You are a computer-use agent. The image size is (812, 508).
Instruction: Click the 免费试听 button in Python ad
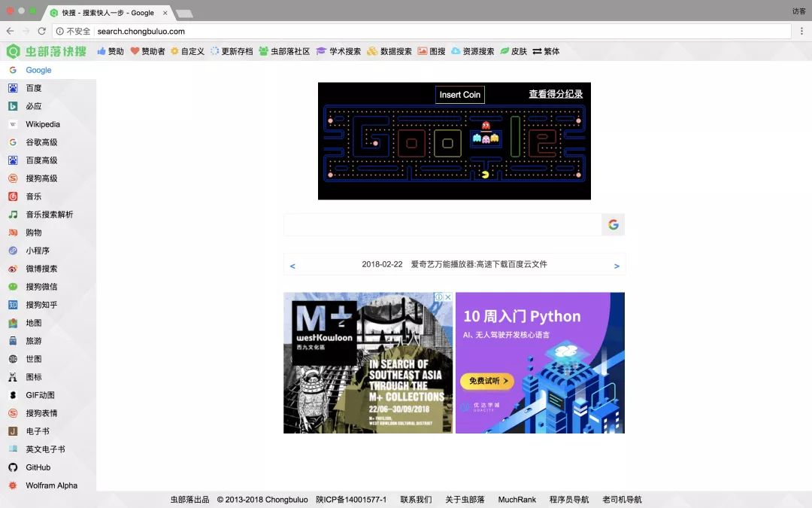pyautogui.click(x=486, y=381)
